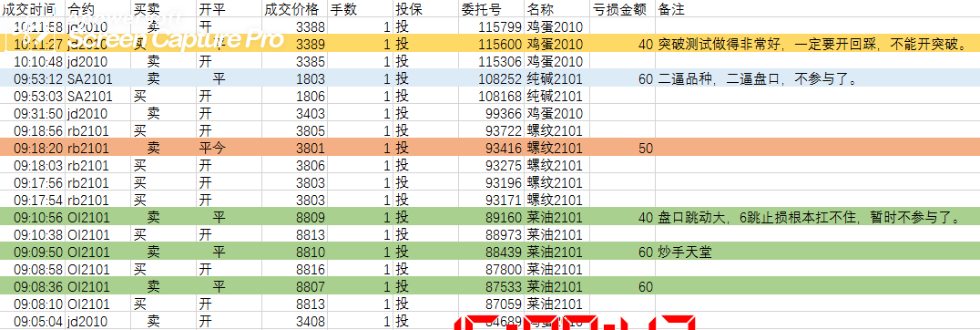Click the 成交价格 header cell
This screenshot has width=980, height=330.
[x=294, y=9]
